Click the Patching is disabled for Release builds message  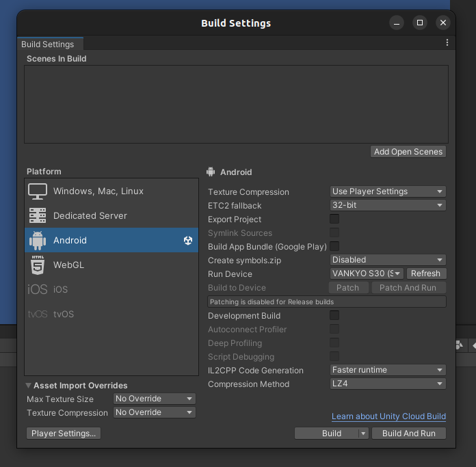[327, 302]
